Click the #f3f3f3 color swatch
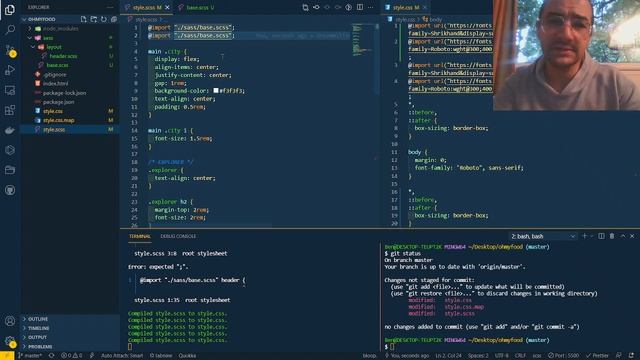 [216, 91]
